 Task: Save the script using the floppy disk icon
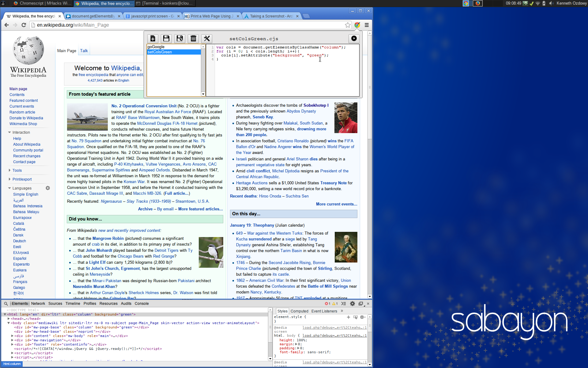(x=166, y=38)
